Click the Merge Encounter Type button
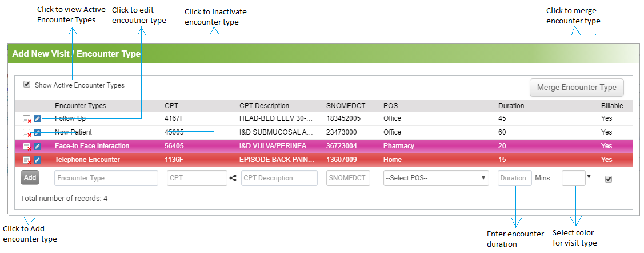This screenshot has width=644, height=253. tap(577, 87)
